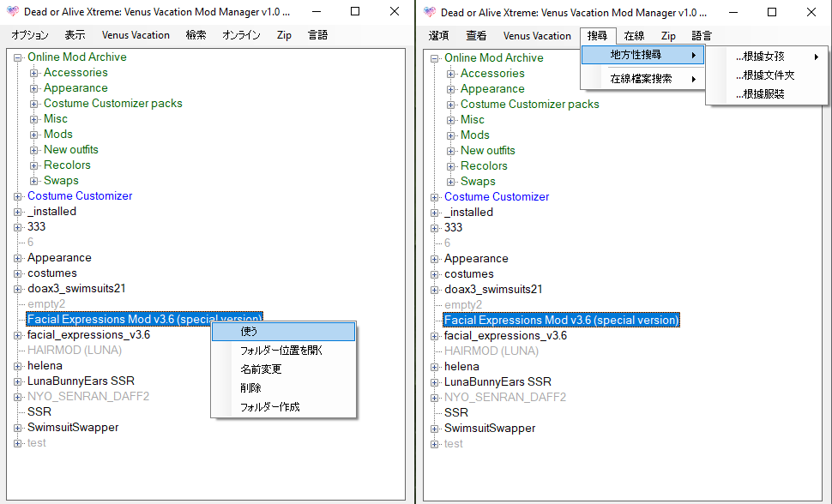The width and height of the screenshot is (832, 504).
Task: Expand 333 folder in left window
Action: 17,228
